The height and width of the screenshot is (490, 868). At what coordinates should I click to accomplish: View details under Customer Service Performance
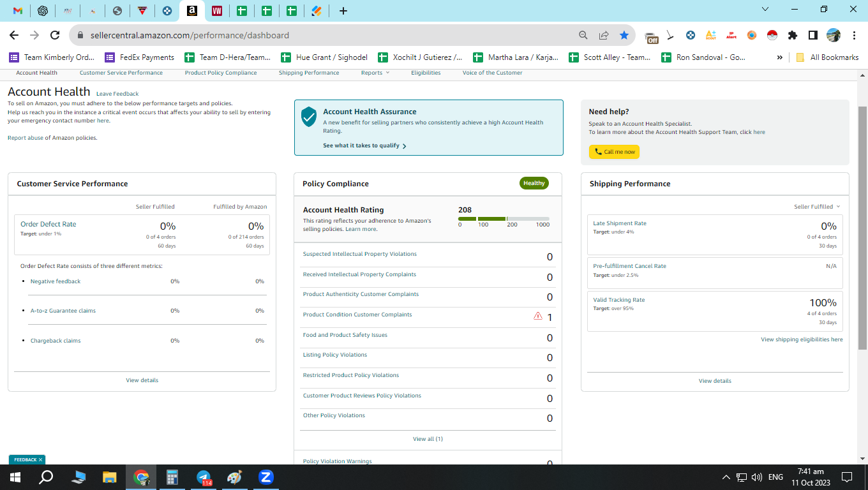[x=142, y=380]
